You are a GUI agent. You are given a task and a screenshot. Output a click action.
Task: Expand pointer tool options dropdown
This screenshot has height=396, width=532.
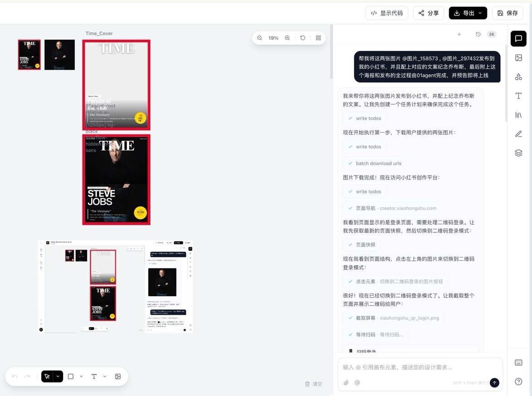58,376
